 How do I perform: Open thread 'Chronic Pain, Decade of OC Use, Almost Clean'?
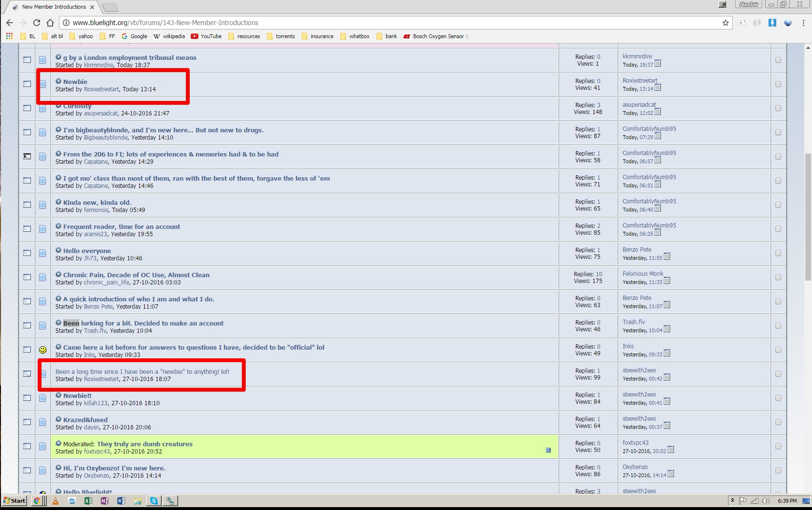click(136, 275)
